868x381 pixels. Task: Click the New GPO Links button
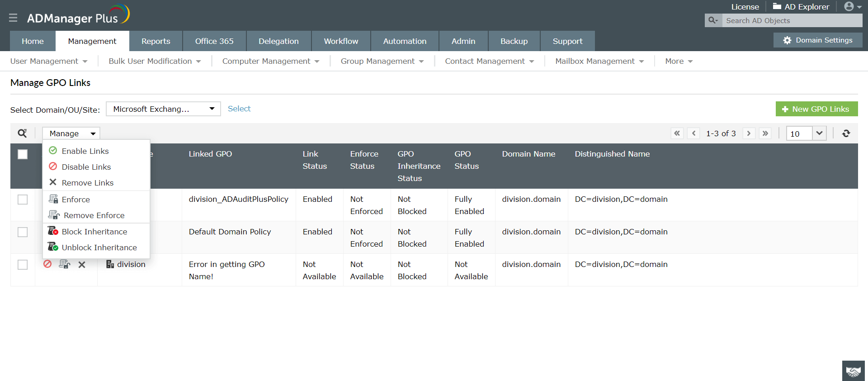(x=816, y=109)
